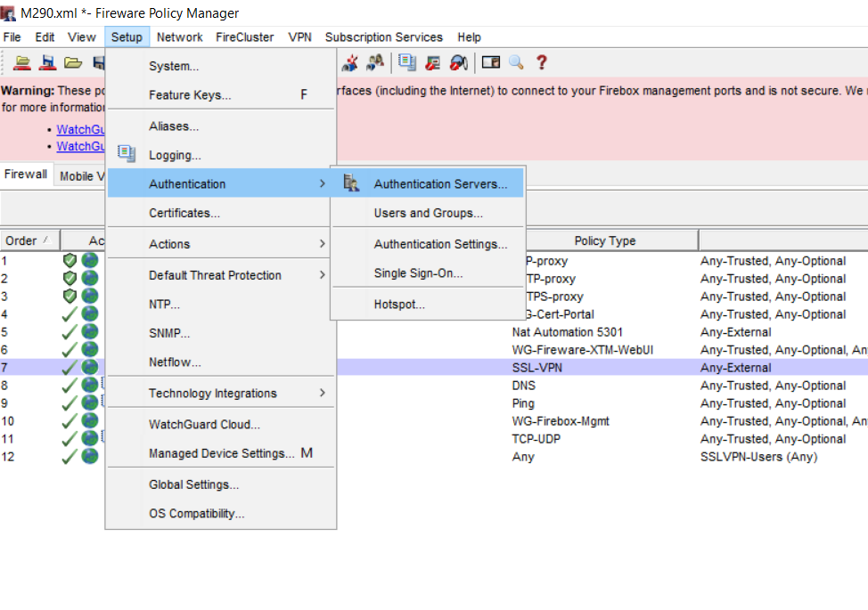Switch to the Firewall tab
Screen dimensions: 868x610
pyautogui.click(x=26, y=175)
